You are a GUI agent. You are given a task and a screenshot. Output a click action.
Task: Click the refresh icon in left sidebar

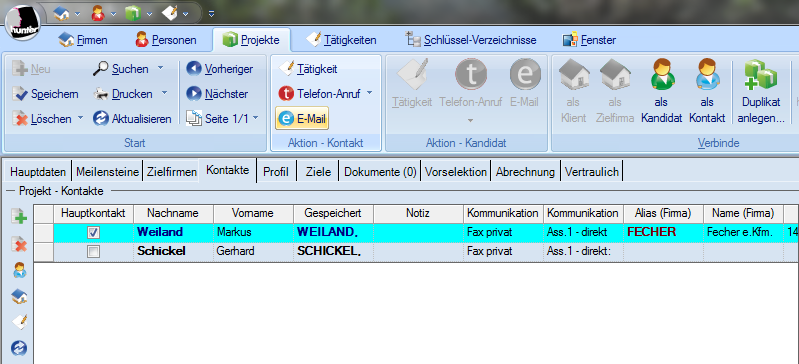pyautogui.click(x=19, y=348)
